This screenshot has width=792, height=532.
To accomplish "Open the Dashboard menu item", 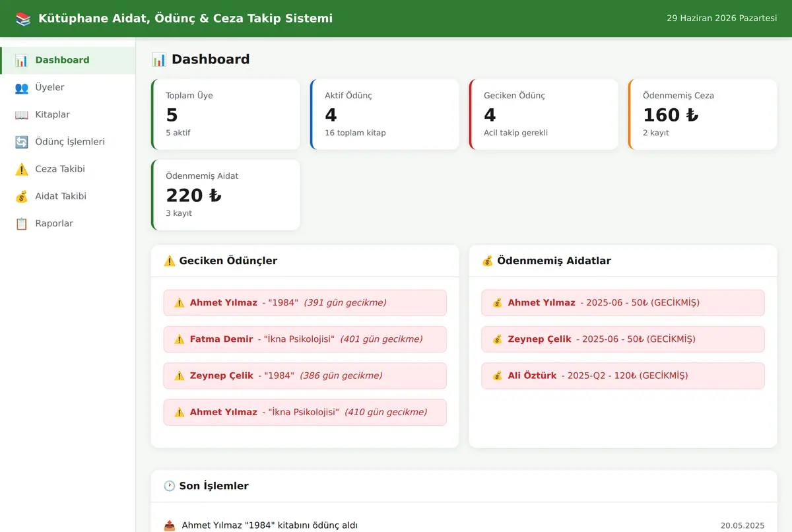I will pyautogui.click(x=68, y=60).
